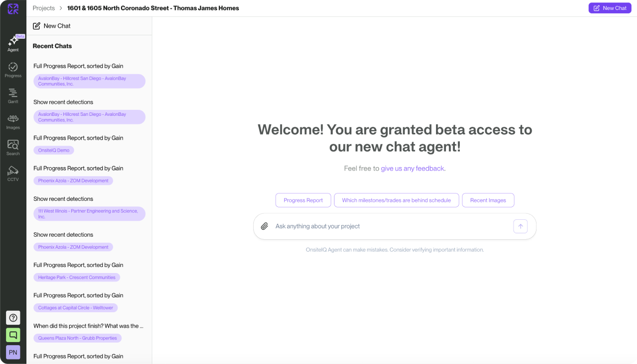
Task: Click the Progress Report suggestion button
Action: pos(303,200)
